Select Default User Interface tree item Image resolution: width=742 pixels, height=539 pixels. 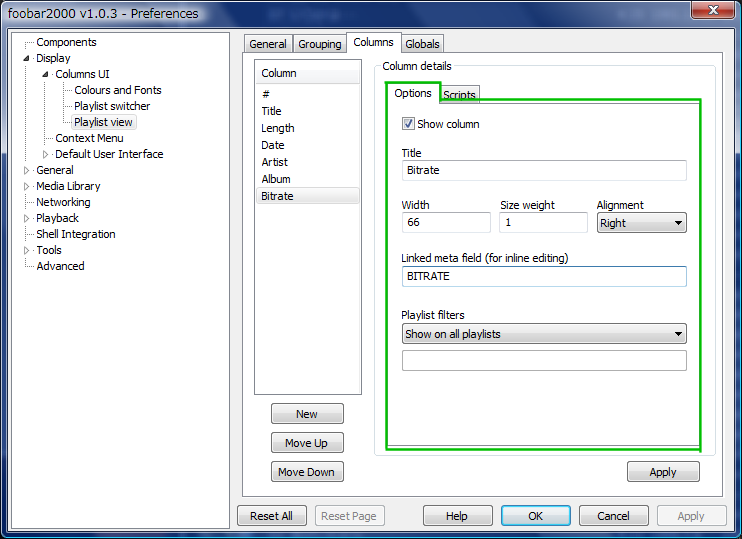click(x=109, y=154)
